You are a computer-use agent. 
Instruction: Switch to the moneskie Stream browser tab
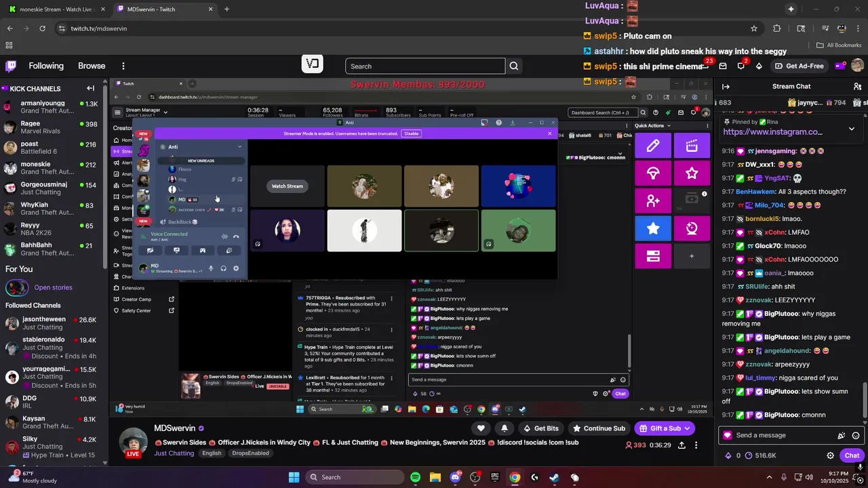coord(56,9)
